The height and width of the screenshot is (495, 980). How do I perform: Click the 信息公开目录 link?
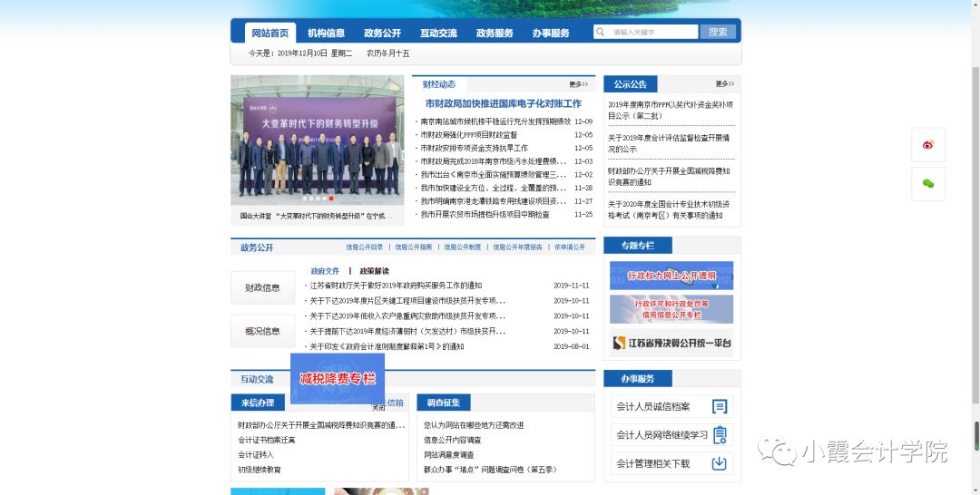pos(365,247)
